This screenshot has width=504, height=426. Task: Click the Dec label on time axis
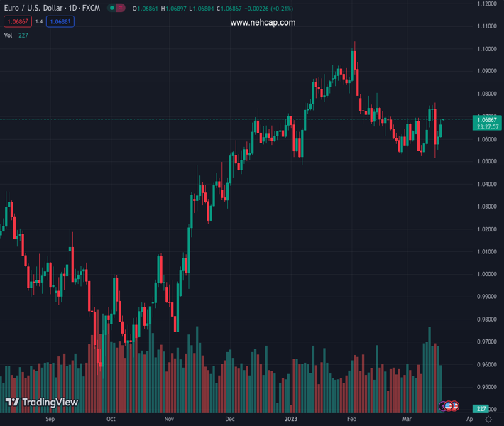(x=229, y=420)
